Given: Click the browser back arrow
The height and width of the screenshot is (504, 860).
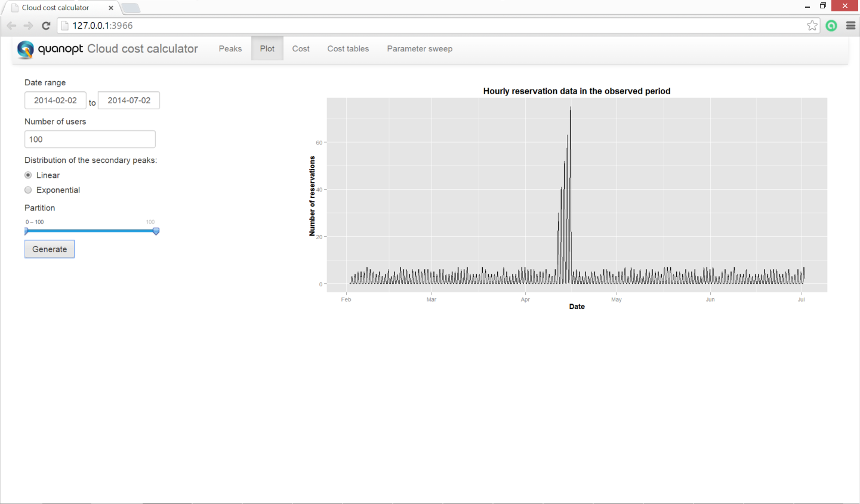Looking at the screenshot, I should (x=11, y=26).
